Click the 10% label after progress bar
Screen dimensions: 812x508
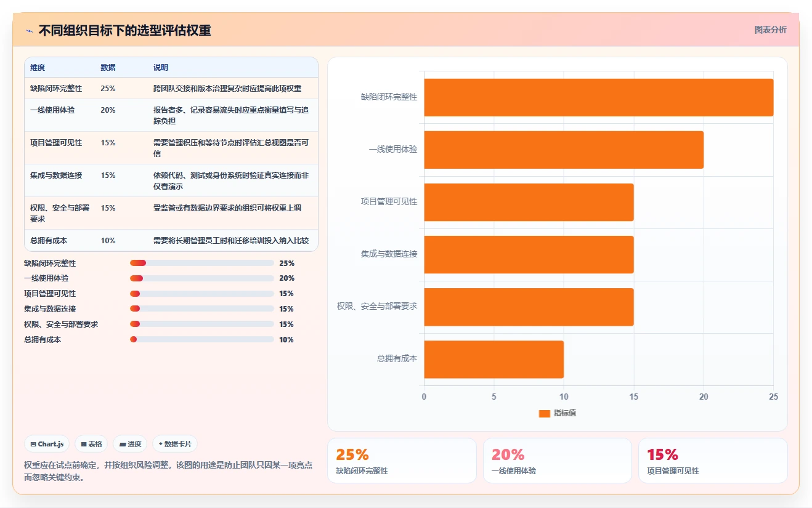[286, 339]
